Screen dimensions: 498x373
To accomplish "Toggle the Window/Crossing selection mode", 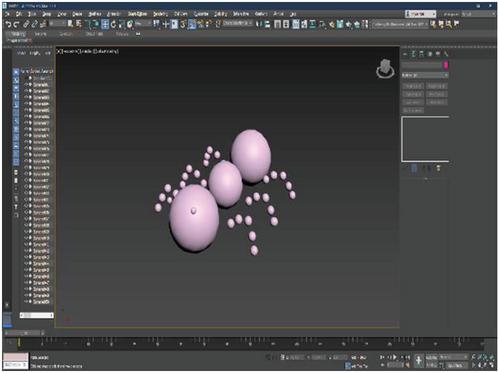I will (x=96, y=24).
